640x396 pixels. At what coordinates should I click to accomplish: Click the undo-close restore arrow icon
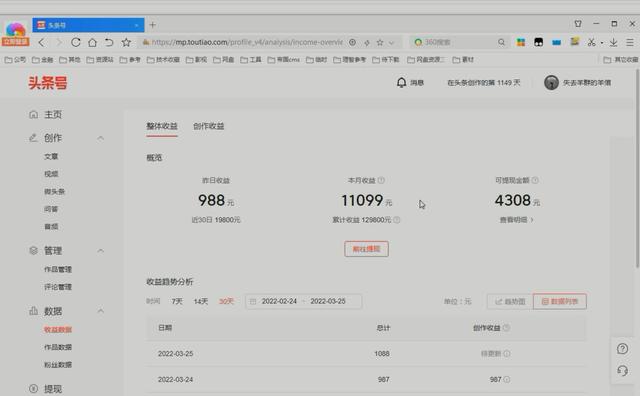tap(109, 42)
